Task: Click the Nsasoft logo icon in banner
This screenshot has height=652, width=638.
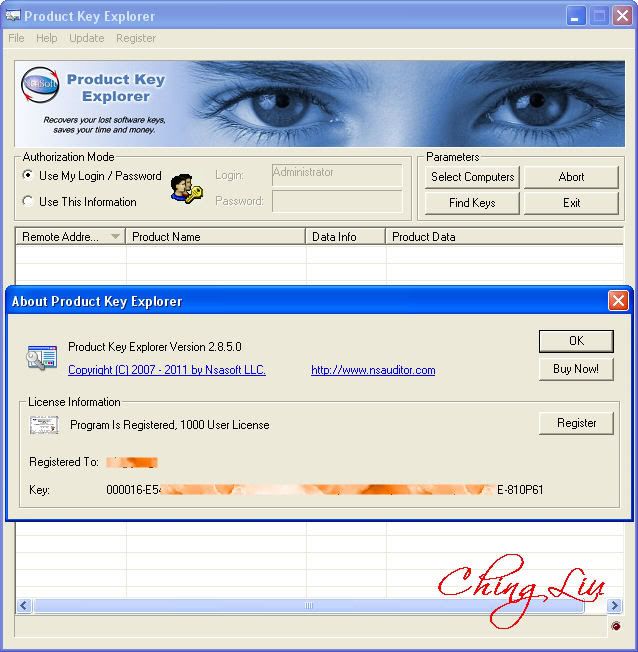Action: [x=41, y=86]
